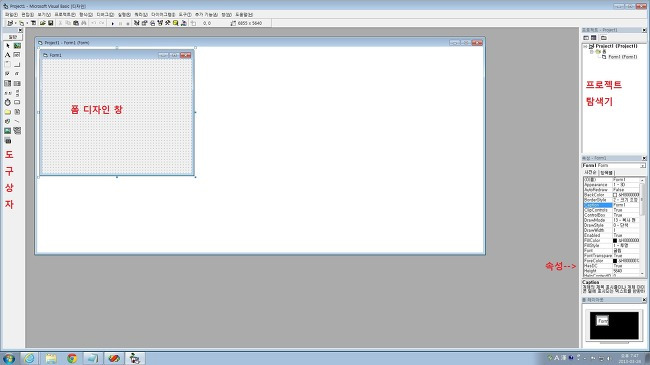Select the vertical scroll bar control tool
650x365 pixels.
[x=17, y=93]
